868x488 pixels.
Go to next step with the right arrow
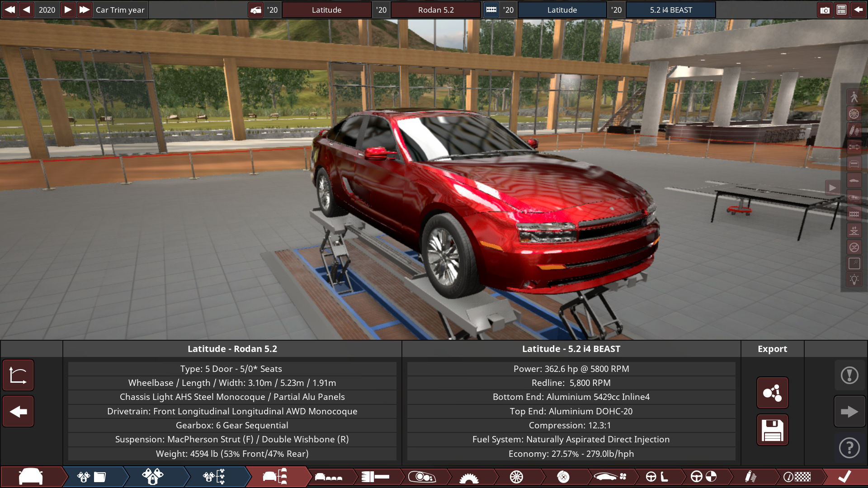click(849, 411)
